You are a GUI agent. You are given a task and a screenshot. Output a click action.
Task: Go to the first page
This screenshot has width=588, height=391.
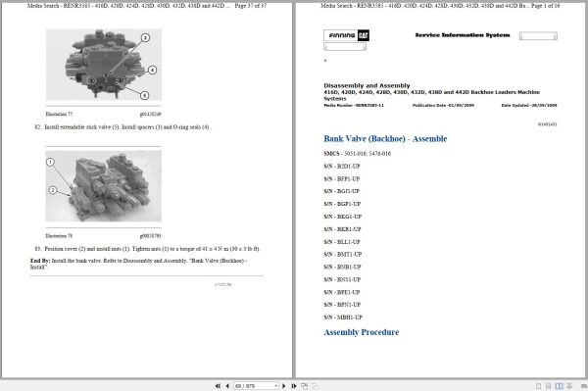218,386
